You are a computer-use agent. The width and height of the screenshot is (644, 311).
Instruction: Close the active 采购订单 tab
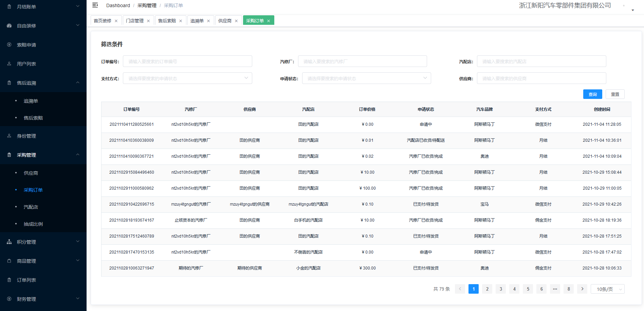click(269, 21)
